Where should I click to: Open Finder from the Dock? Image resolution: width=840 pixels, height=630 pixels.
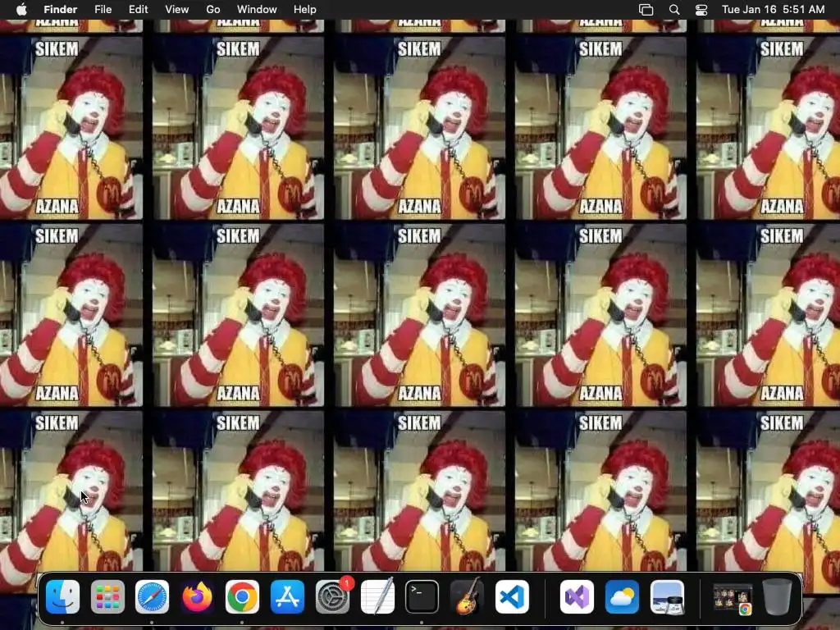tap(62, 596)
